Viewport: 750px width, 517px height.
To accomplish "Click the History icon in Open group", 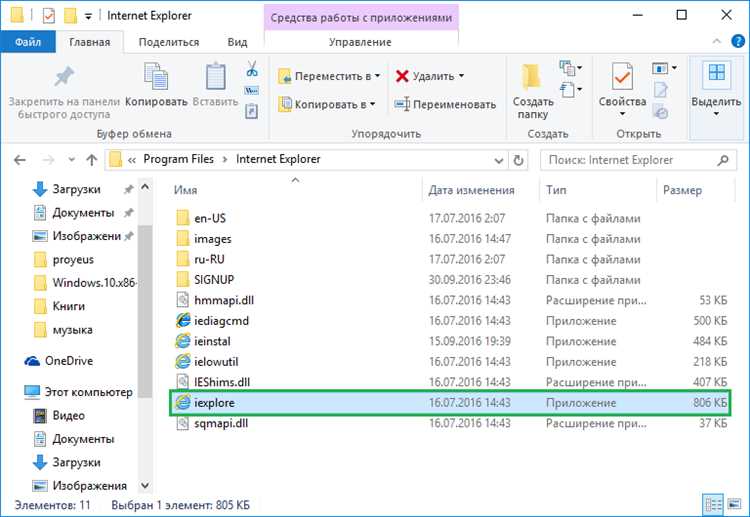I will point(661,113).
